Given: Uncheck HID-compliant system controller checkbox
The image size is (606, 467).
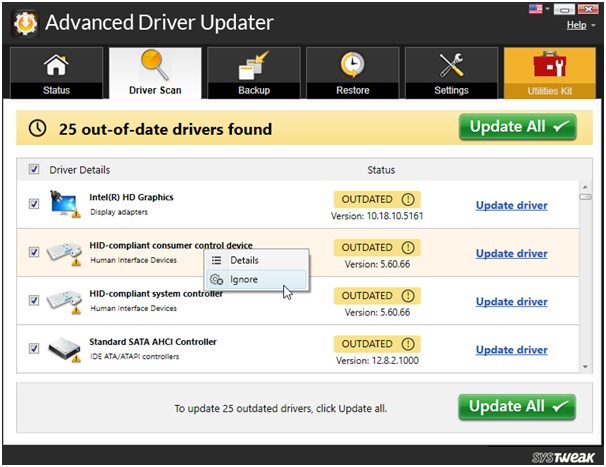Looking at the screenshot, I should coord(34,300).
